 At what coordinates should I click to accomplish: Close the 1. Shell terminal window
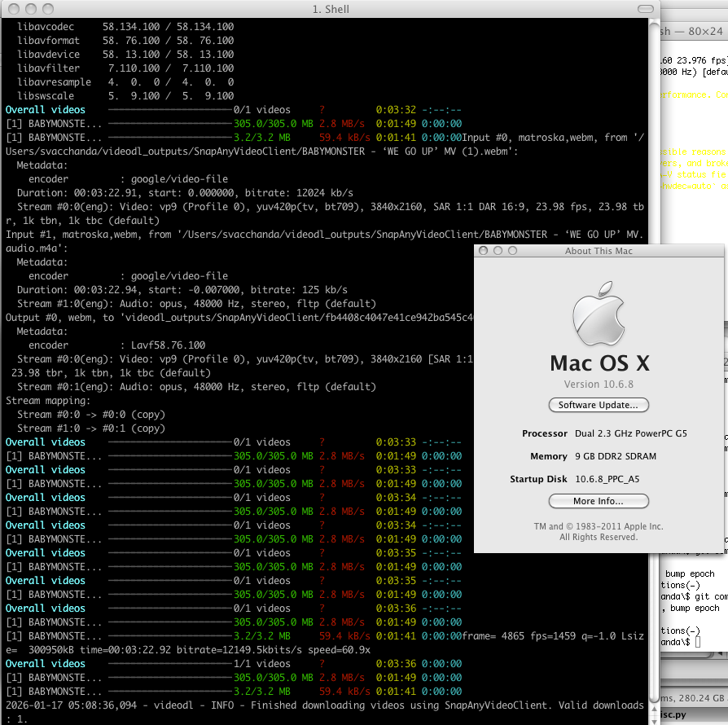tap(12, 9)
